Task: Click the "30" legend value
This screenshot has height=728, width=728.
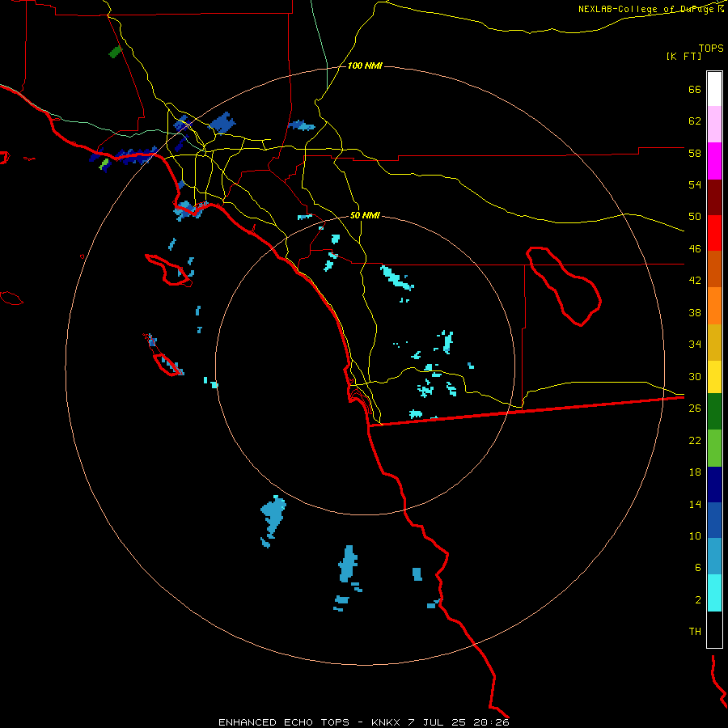Action: [695, 376]
